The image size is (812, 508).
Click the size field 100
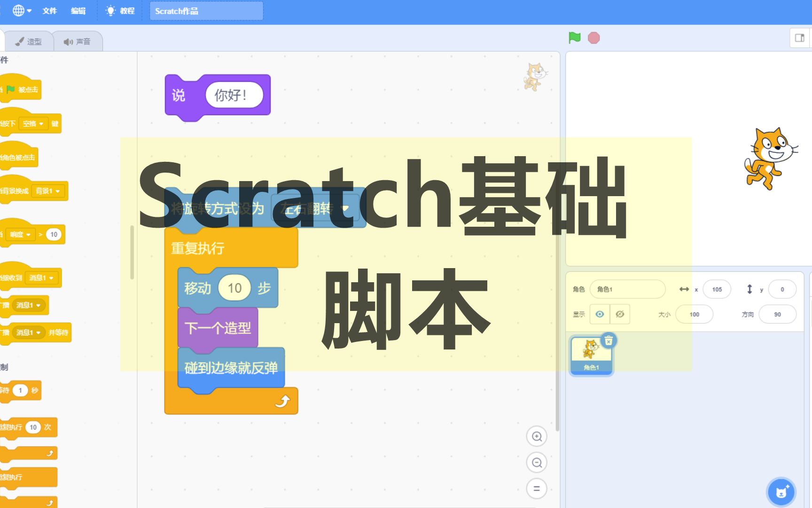(694, 314)
